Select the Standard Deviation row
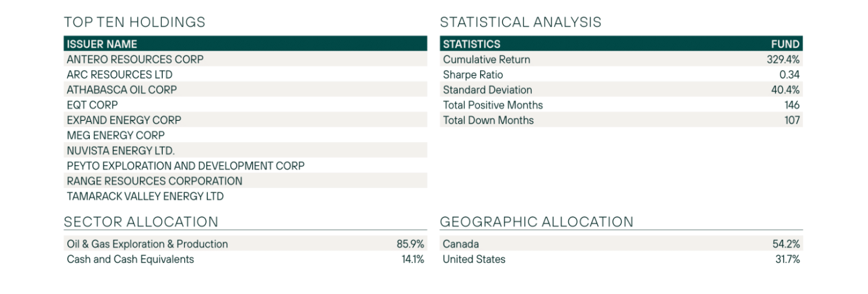 pyautogui.click(x=622, y=89)
